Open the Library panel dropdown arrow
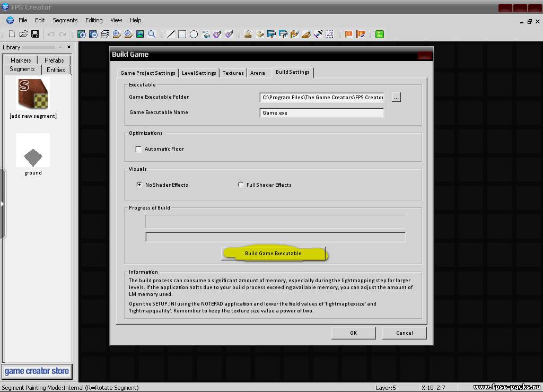The width and height of the screenshot is (543, 392). point(58,47)
